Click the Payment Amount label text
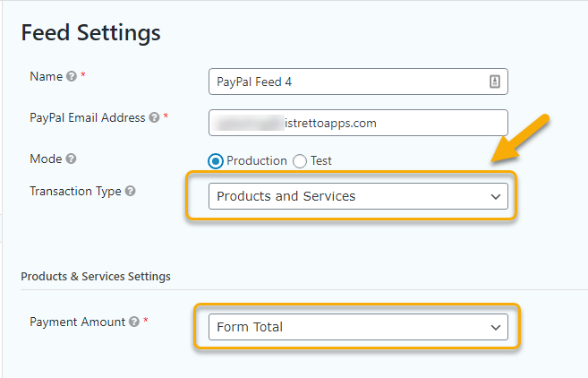 [77, 322]
